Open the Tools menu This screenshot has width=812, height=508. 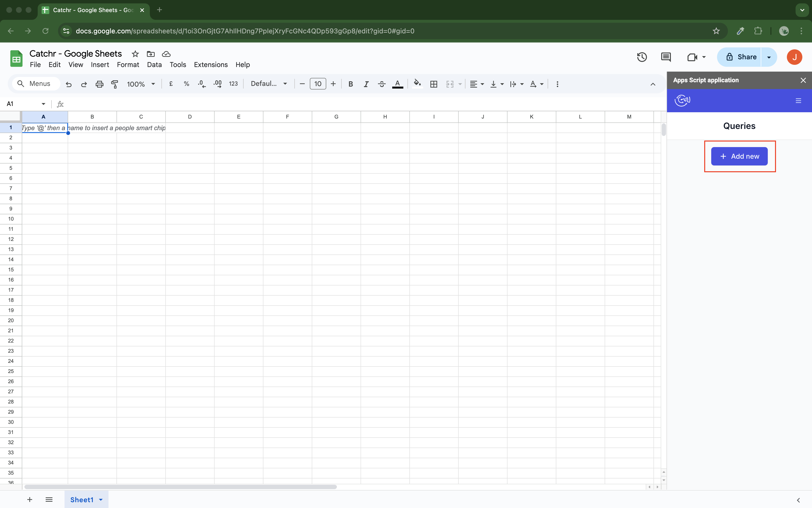tap(177, 65)
